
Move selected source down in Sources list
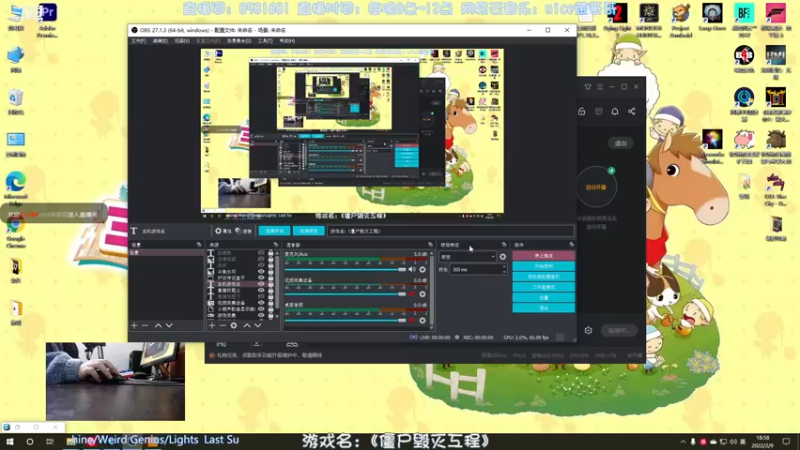[258, 326]
